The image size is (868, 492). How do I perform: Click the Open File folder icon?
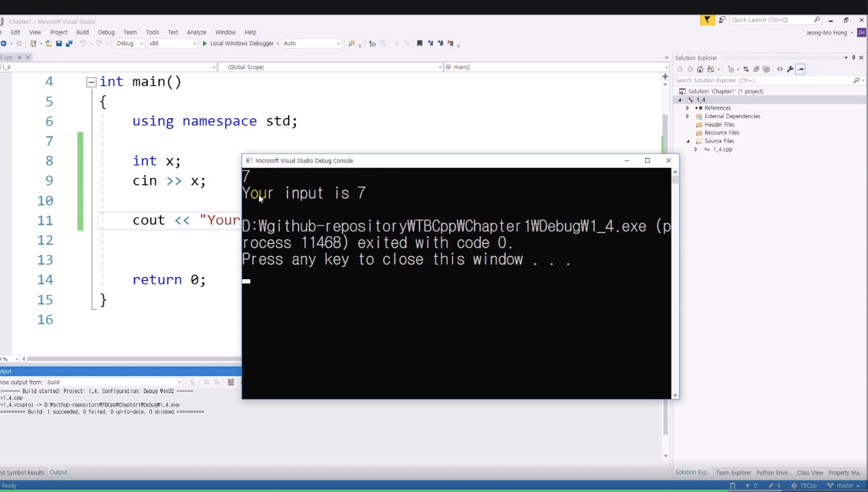(x=49, y=43)
